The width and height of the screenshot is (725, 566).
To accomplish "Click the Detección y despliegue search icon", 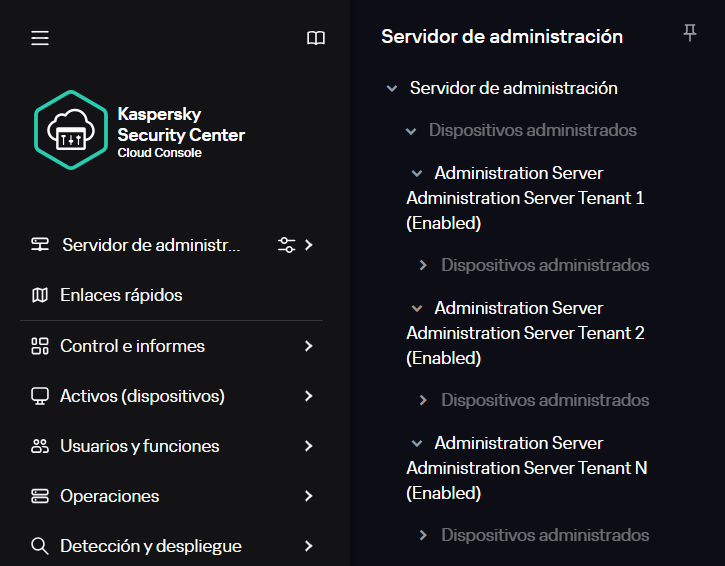I will click(x=40, y=546).
